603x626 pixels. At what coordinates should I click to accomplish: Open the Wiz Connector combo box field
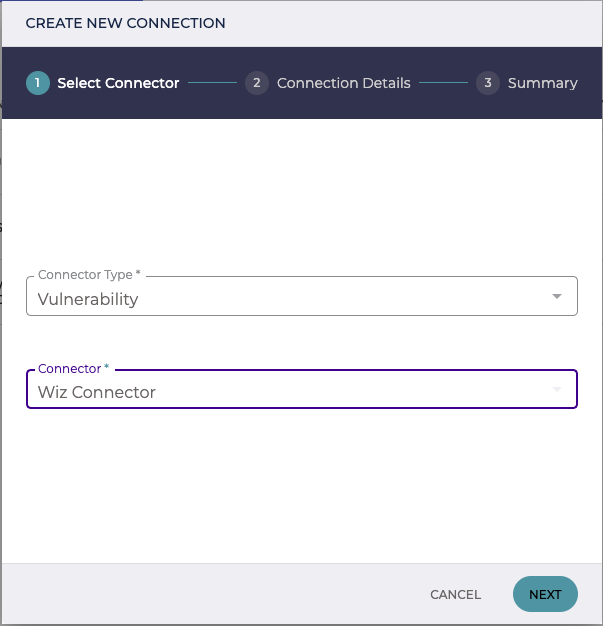(x=302, y=389)
